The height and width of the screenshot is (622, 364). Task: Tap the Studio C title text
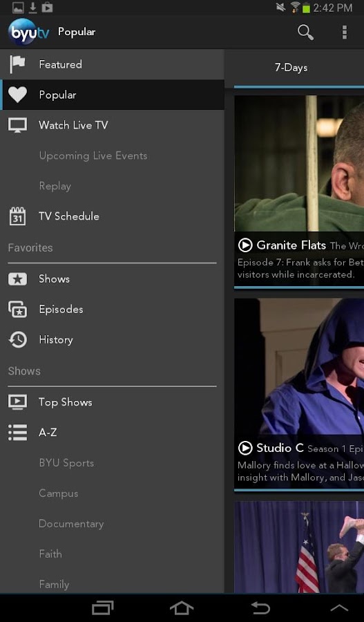280,449
